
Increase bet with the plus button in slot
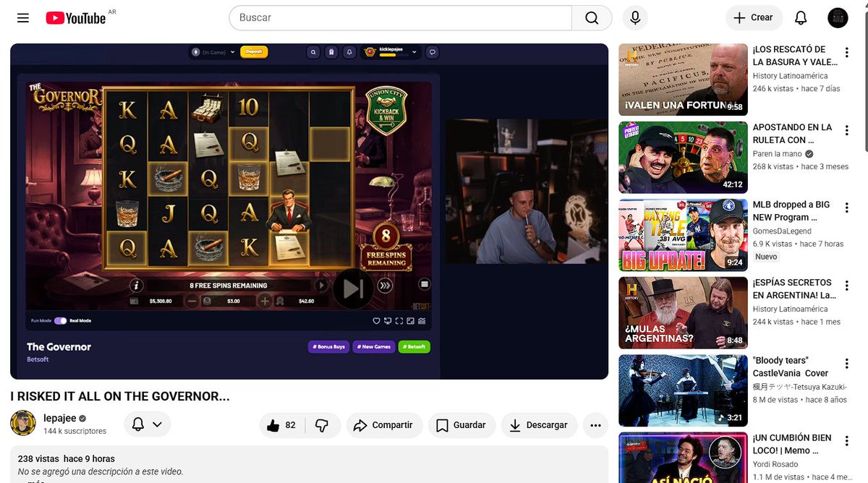(x=265, y=301)
